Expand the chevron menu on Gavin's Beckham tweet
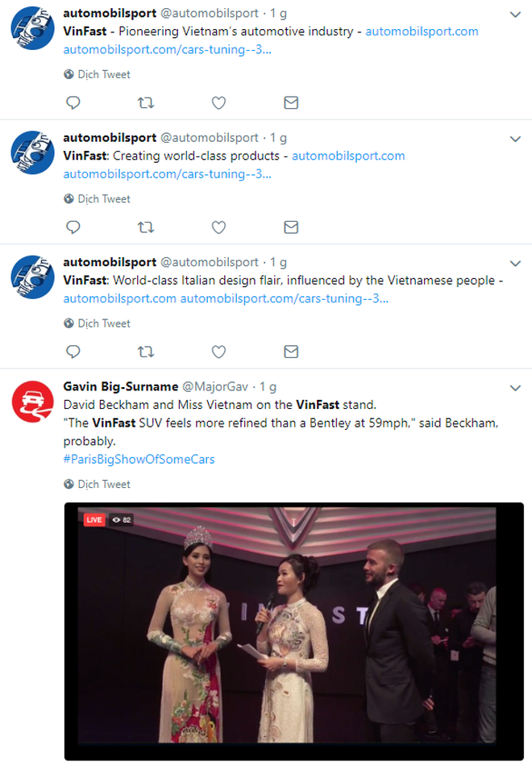This screenshot has height=767, width=532. point(514,387)
